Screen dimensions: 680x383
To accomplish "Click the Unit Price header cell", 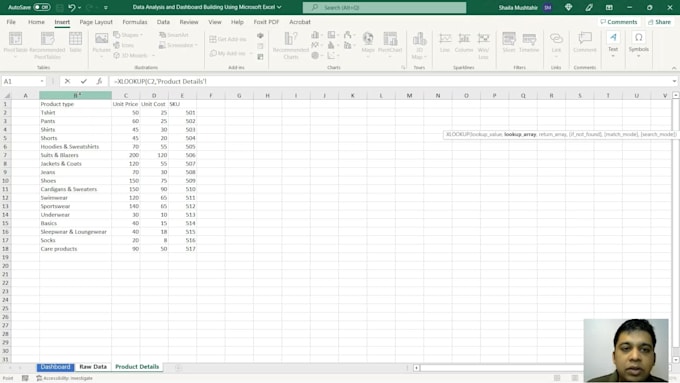I will point(125,104).
